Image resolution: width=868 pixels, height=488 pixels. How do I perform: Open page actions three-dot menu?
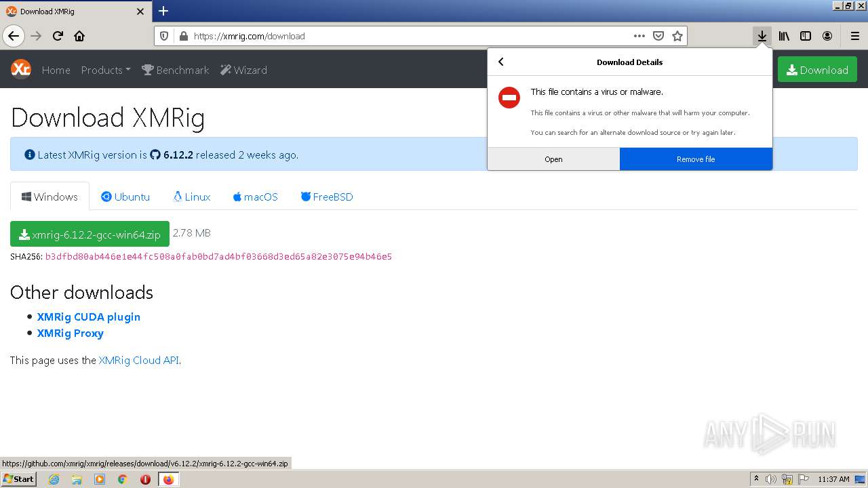pyautogui.click(x=639, y=36)
